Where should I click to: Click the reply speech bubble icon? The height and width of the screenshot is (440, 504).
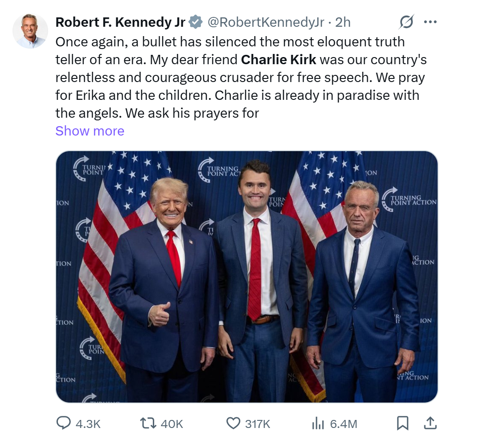(x=64, y=423)
